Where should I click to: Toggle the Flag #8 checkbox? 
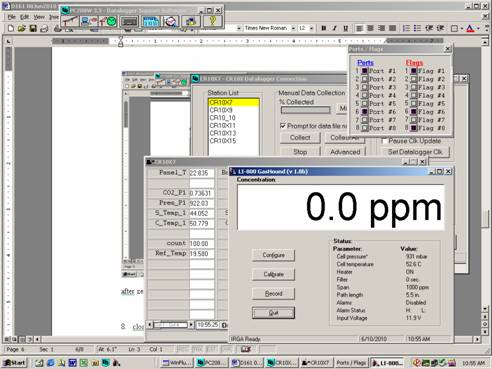pos(414,128)
